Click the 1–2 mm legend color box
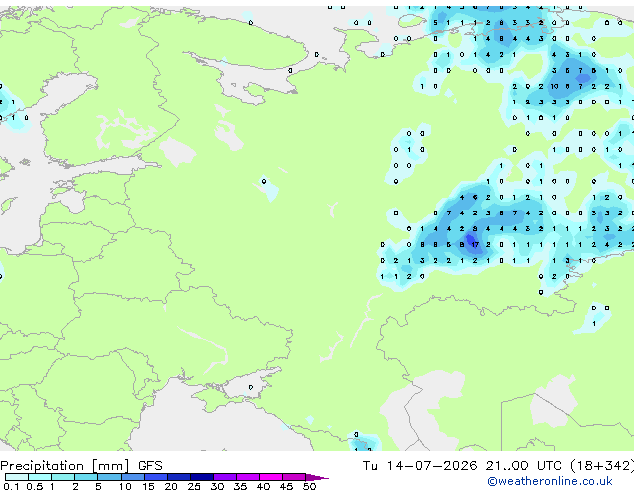This screenshot has width=634, height=490. click(63, 477)
